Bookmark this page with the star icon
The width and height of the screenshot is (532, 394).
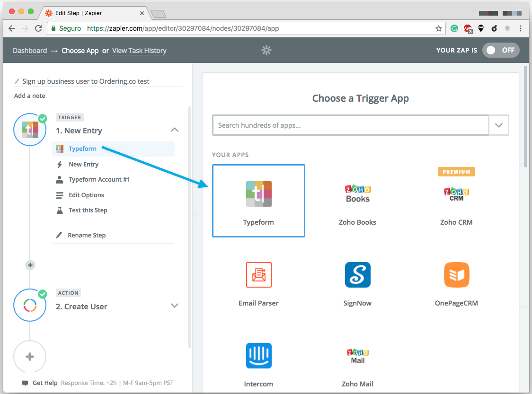(x=439, y=28)
